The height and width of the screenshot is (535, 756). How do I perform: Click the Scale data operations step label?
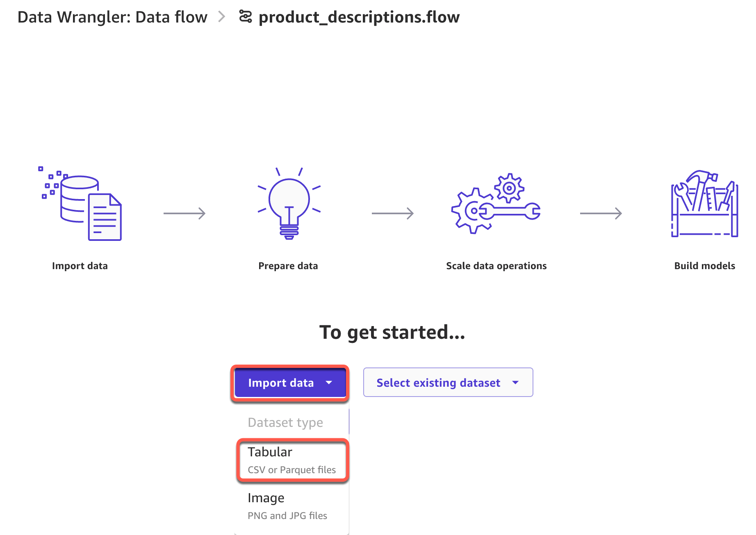click(x=496, y=266)
